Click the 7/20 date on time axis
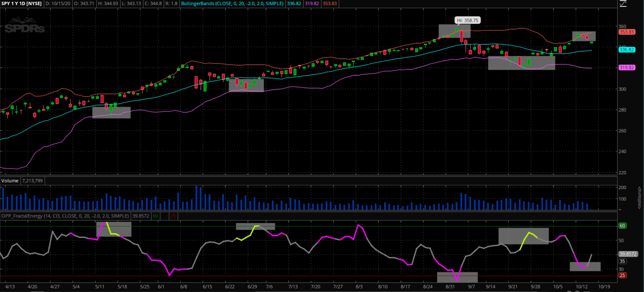The height and width of the screenshot is (292, 644). pyautogui.click(x=316, y=287)
